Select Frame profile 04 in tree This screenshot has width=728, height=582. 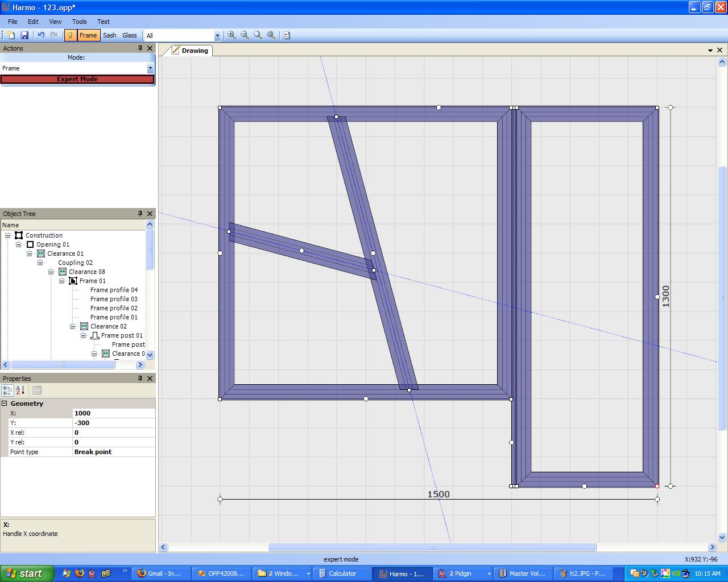pyautogui.click(x=114, y=290)
